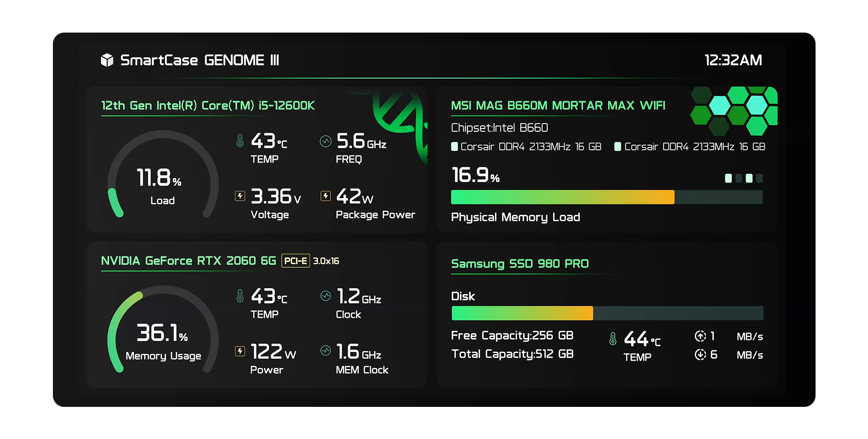Click the GPU temperature thermometer icon

[240, 296]
